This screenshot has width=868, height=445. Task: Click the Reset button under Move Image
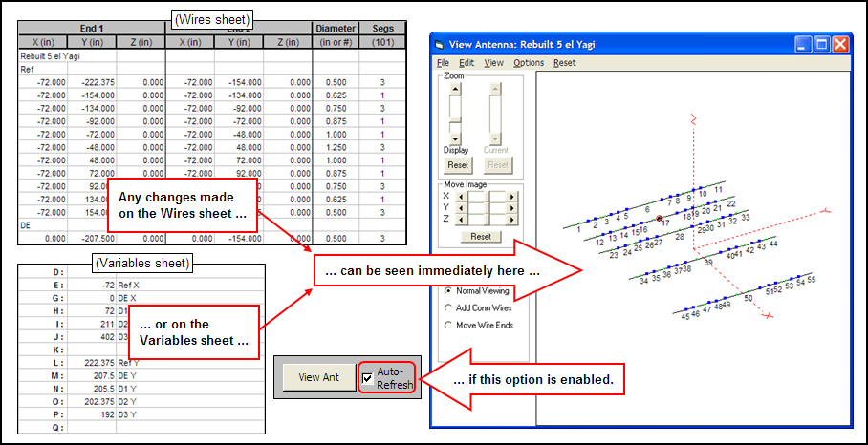coord(480,236)
